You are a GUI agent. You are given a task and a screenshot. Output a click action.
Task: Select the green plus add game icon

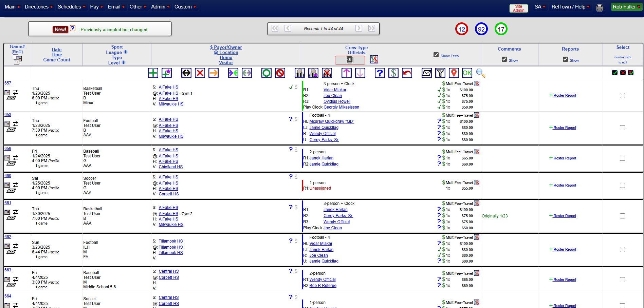tap(153, 73)
